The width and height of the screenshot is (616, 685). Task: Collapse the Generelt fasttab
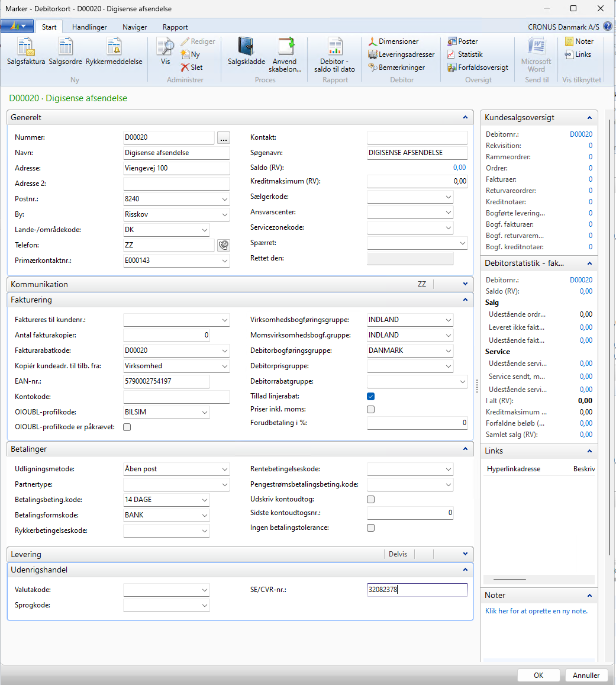click(465, 117)
